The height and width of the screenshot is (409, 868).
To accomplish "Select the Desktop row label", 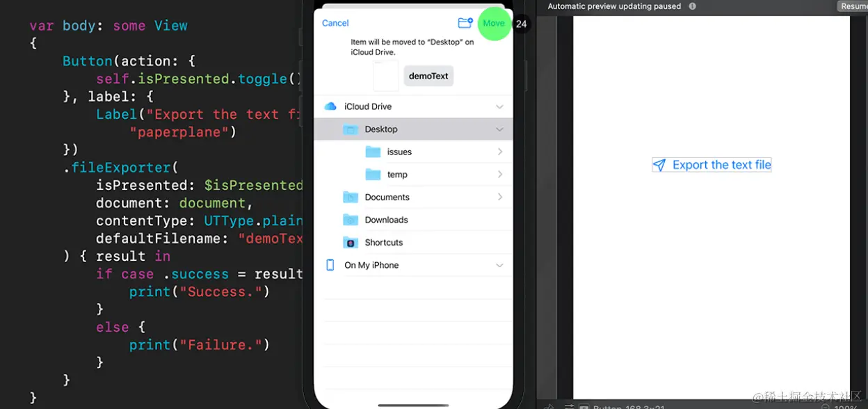I will 381,129.
